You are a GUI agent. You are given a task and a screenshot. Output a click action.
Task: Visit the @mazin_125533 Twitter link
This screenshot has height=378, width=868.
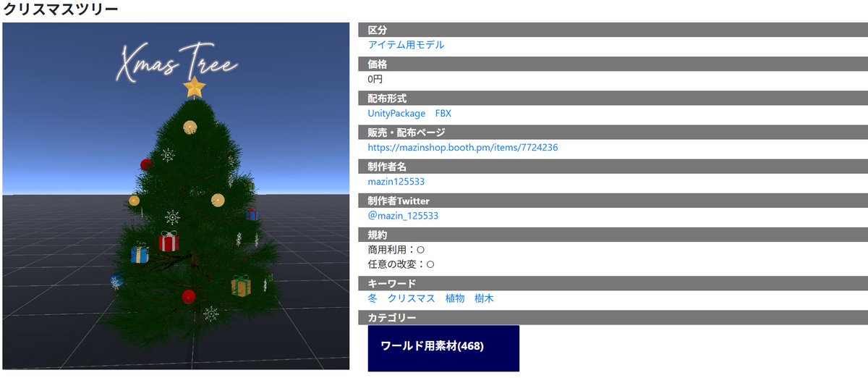pos(403,216)
